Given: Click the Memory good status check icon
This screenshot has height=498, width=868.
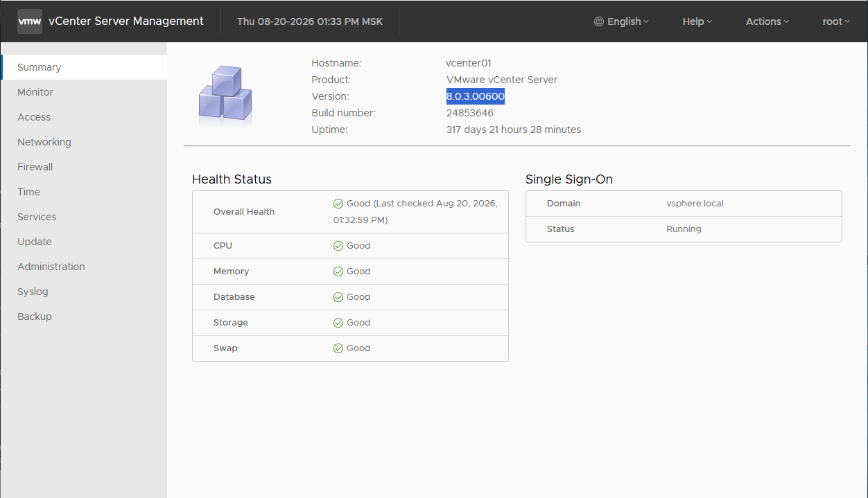Looking at the screenshot, I should pyautogui.click(x=338, y=272).
